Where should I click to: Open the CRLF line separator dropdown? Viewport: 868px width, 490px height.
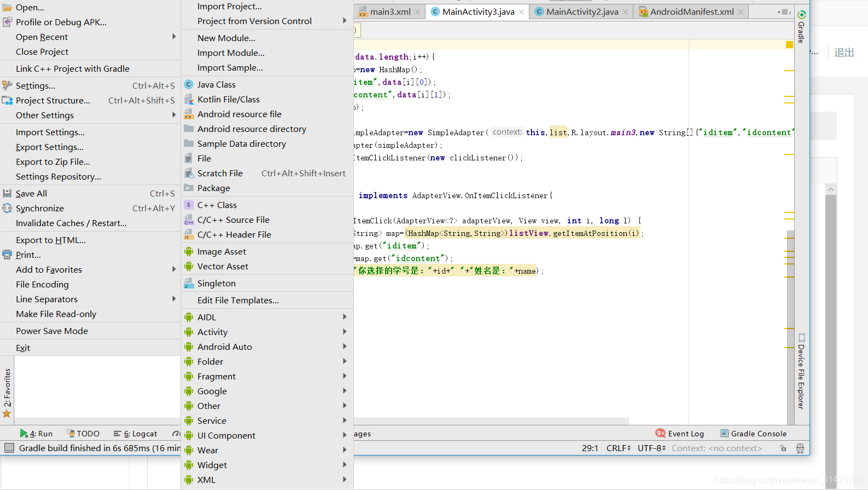[619, 448]
